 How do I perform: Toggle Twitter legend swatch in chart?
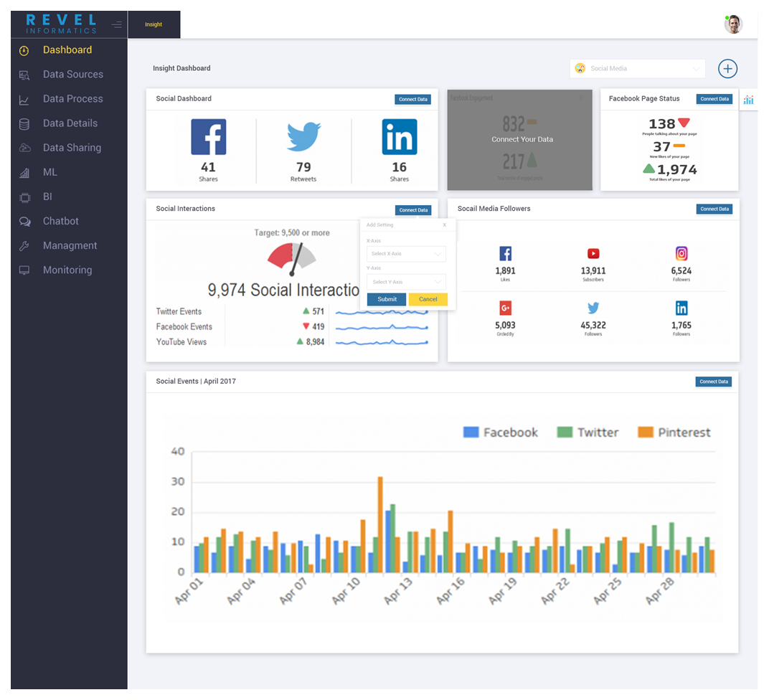[x=565, y=432]
